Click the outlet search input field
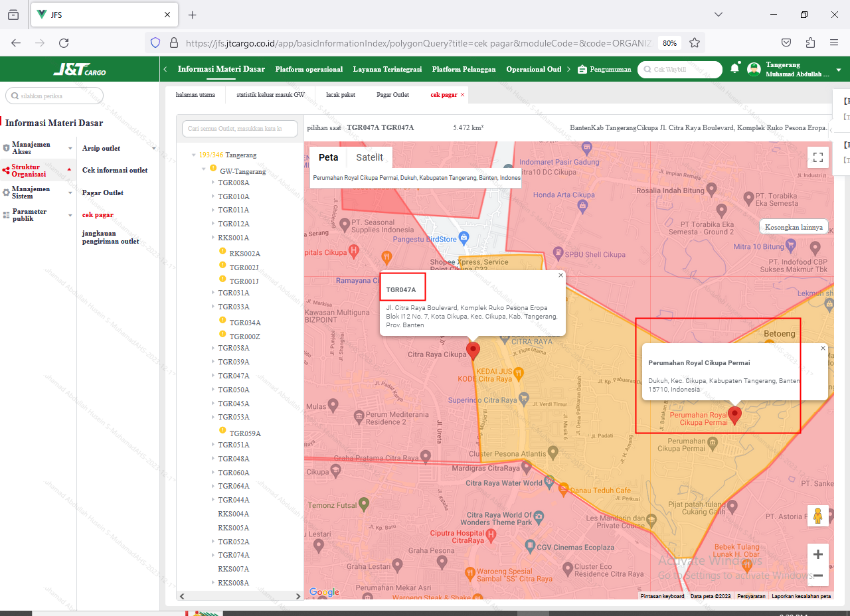 (x=240, y=129)
